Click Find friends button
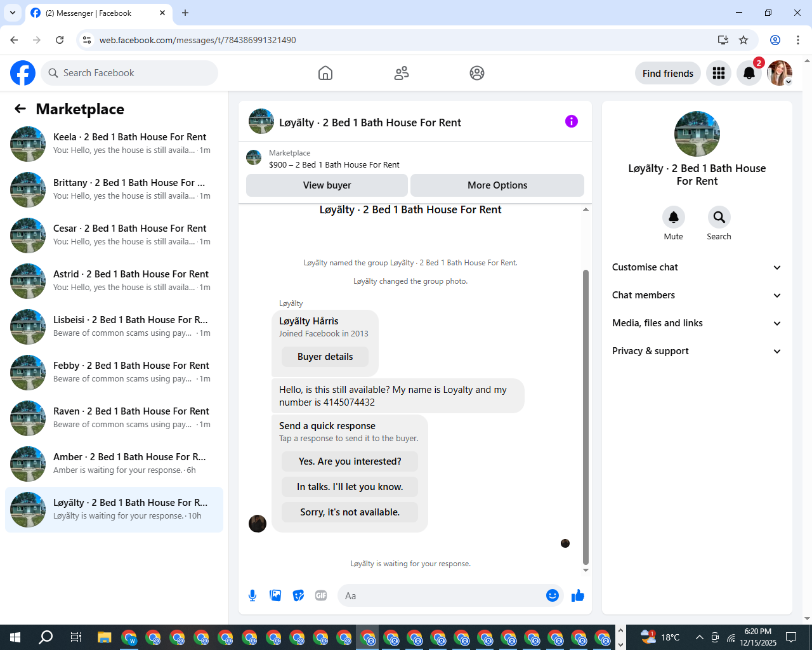This screenshot has width=812, height=650. pyautogui.click(x=668, y=73)
